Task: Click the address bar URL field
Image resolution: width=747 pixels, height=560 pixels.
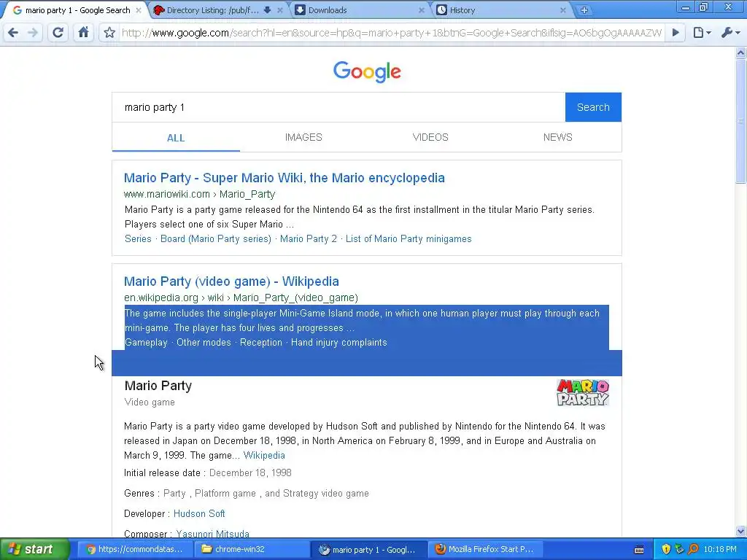Action: click(x=392, y=33)
